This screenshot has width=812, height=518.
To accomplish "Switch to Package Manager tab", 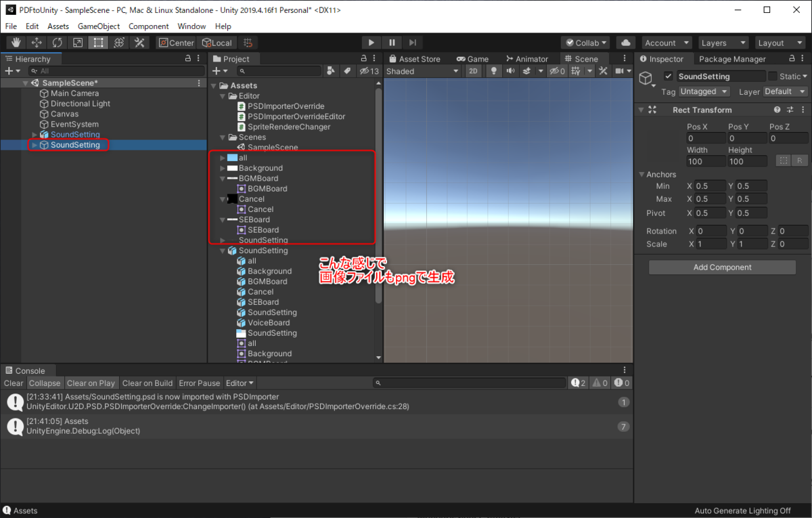I will 732,59.
